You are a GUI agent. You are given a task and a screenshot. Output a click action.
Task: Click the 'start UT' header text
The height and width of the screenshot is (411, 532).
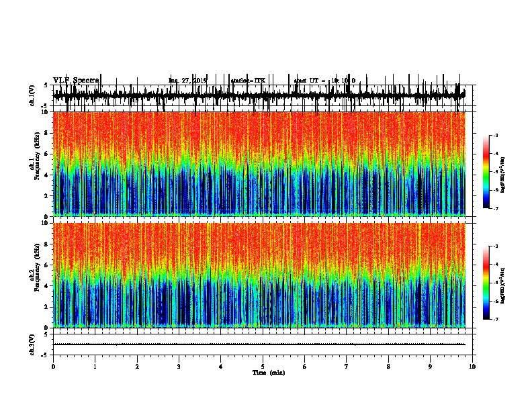coord(306,81)
